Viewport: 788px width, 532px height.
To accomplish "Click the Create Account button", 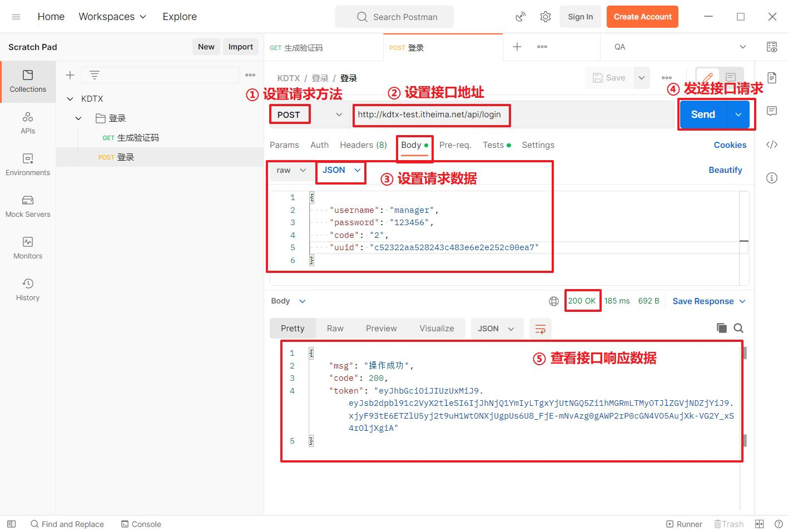I will click(x=642, y=17).
